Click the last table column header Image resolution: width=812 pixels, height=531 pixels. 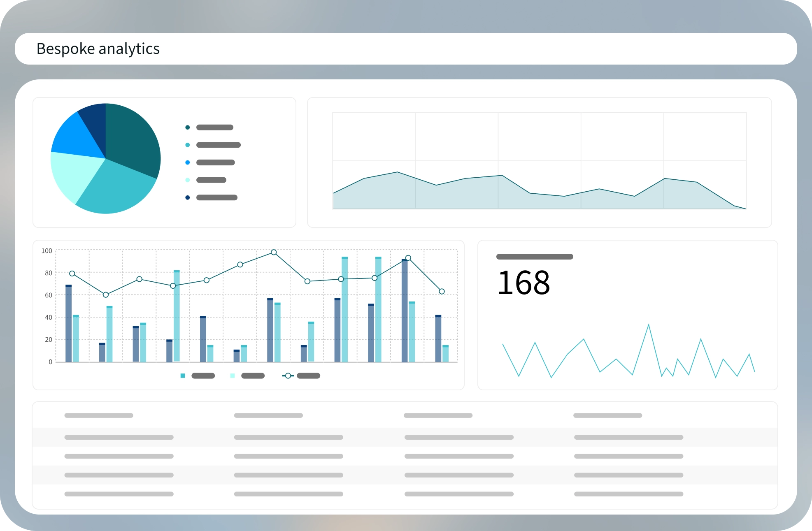[x=607, y=415]
